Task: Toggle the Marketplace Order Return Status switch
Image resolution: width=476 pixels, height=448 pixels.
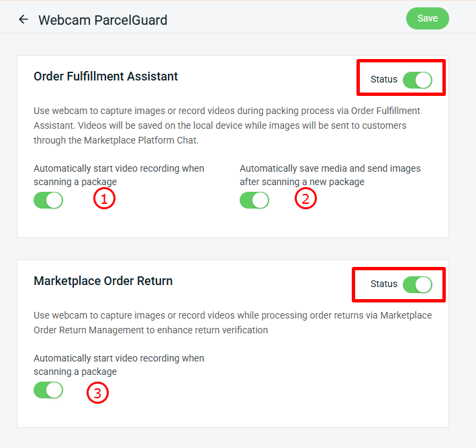Action: click(417, 284)
